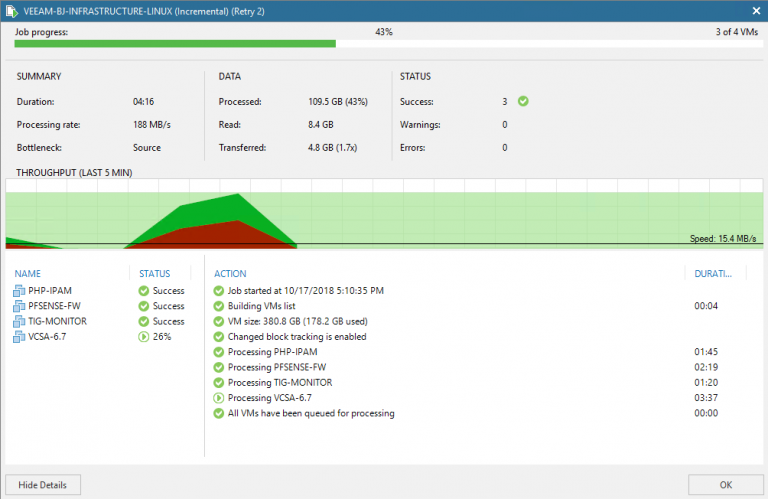Click check icon for All VMs queued action
This screenshot has height=499, width=768.
[x=218, y=413]
